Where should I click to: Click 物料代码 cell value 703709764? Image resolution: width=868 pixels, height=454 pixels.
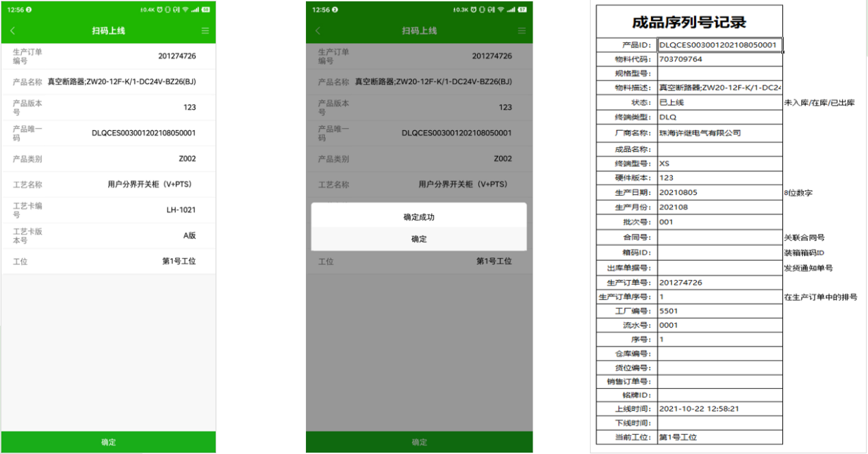[719, 60]
